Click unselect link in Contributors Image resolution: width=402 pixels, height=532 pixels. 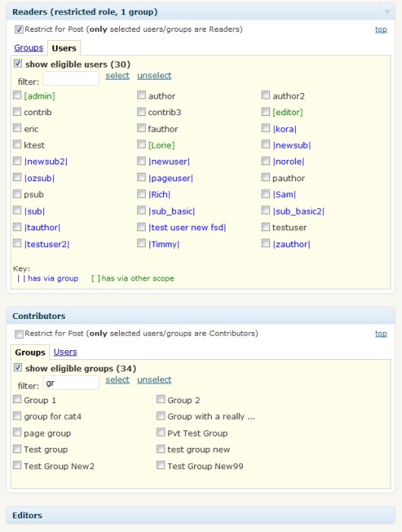pyautogui.click(x=154, y=380)
